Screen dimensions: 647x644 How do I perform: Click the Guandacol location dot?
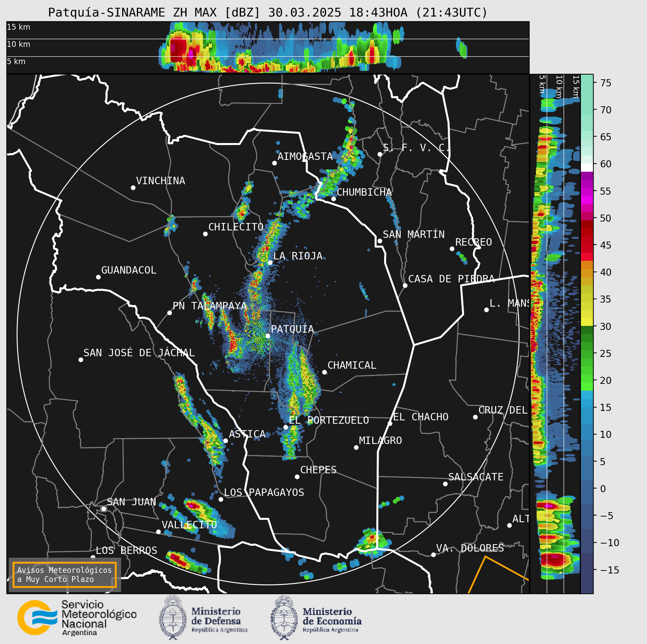[x=98, y=277]
